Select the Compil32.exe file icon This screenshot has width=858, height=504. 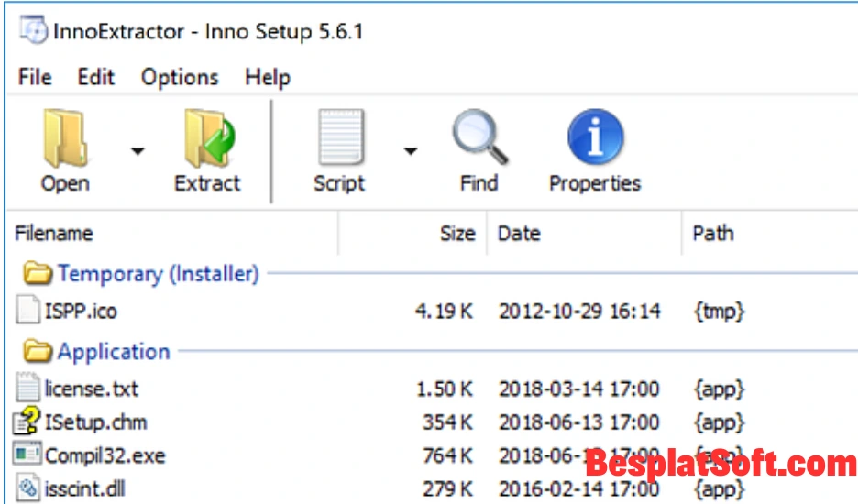pyautogui.click(x=27, y=454)
